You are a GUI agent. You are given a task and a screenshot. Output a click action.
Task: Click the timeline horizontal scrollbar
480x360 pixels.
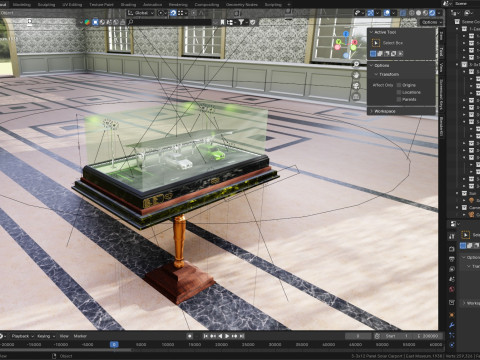click(x=65, y=350)
